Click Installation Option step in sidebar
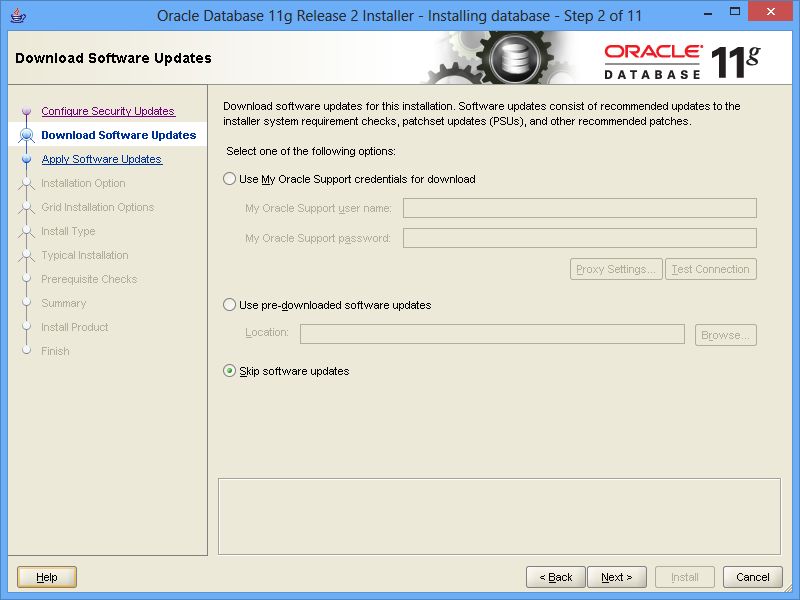 click(83, 183)
